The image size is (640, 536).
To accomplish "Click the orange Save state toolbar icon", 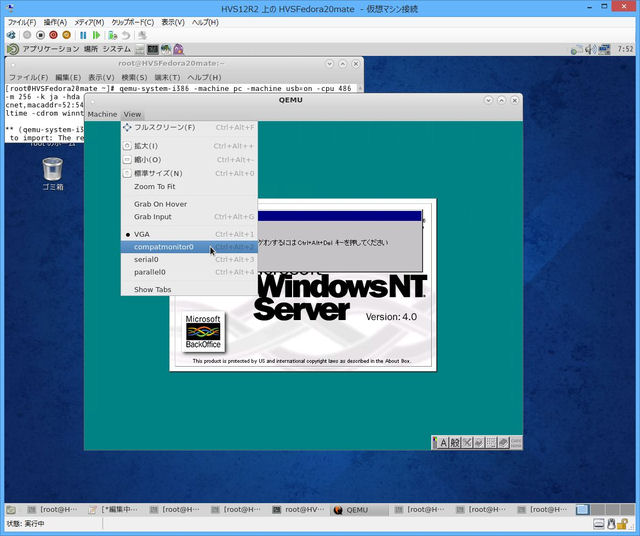I will (x=67, y=36).
